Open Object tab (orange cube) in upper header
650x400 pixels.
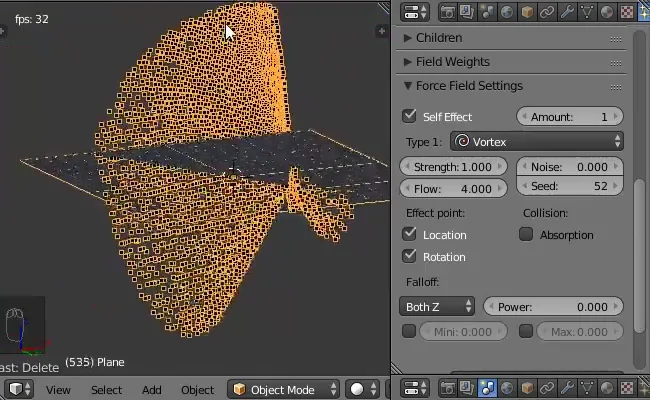click(x=527, y=12)
